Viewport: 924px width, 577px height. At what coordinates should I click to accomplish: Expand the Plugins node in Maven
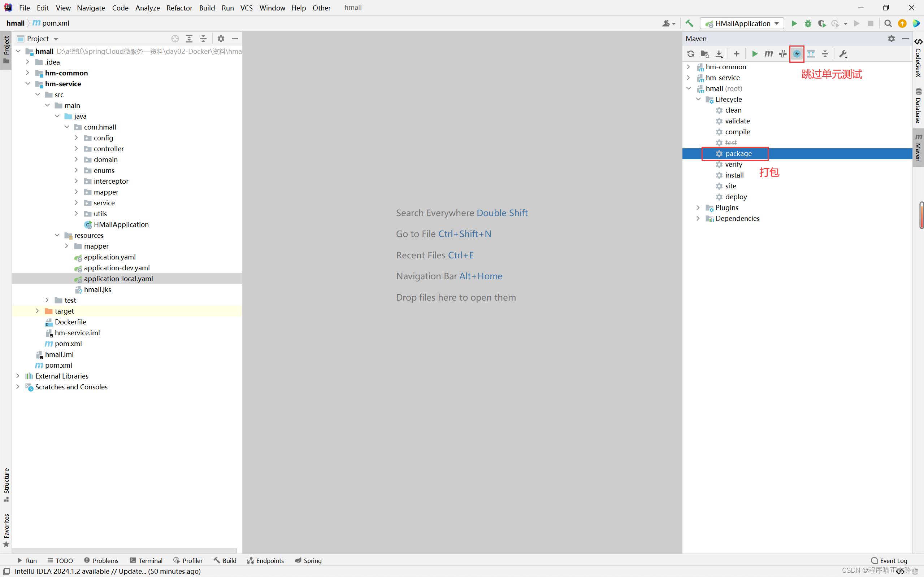pos(698,207)
